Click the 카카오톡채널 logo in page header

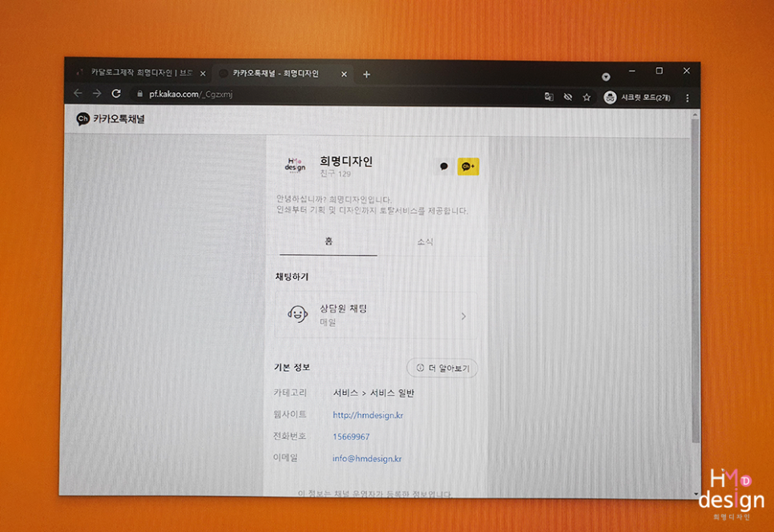[111, 119]
